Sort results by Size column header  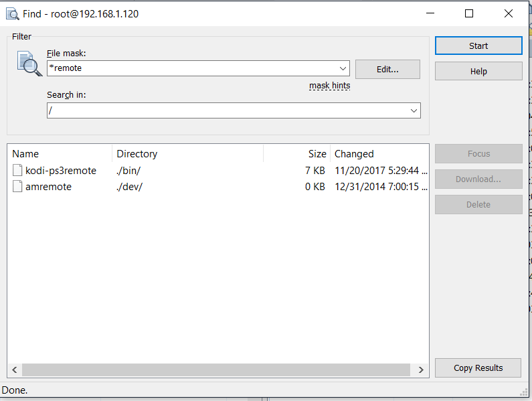[x=298, y=154]
